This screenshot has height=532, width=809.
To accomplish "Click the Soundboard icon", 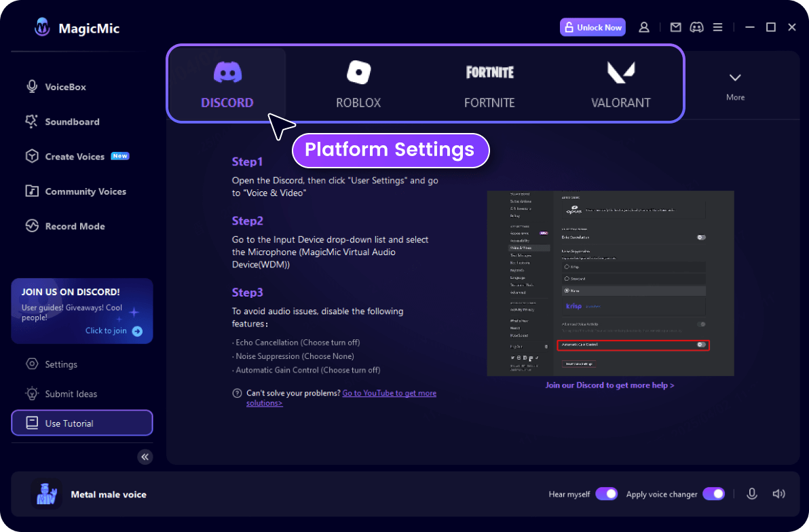I will click(32, 121).
